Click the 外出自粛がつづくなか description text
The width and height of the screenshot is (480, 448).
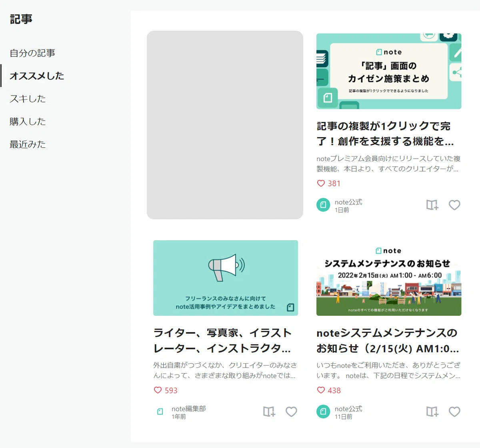[225, 370]
